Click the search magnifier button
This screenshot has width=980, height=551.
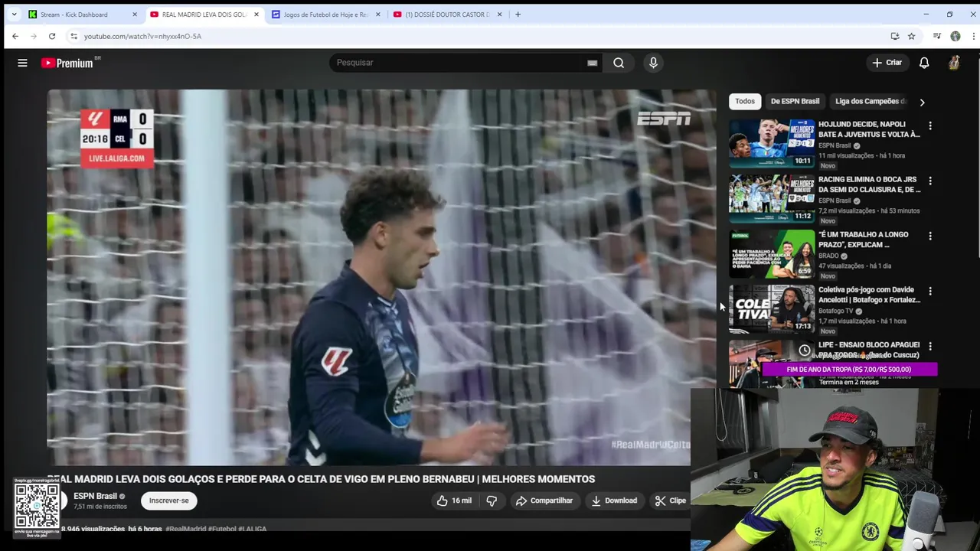point(619,63)
